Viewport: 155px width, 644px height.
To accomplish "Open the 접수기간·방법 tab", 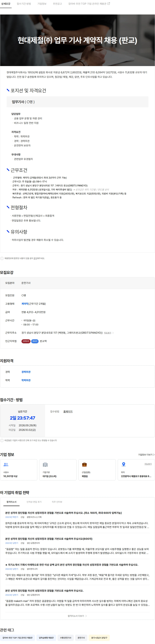I will (24, 4).
